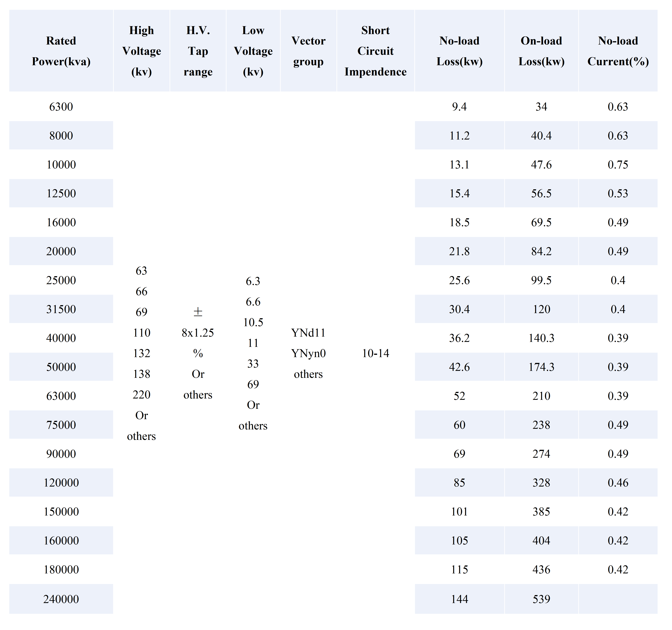Click the No-load Loss(kw) header

(x=460, y=51)
